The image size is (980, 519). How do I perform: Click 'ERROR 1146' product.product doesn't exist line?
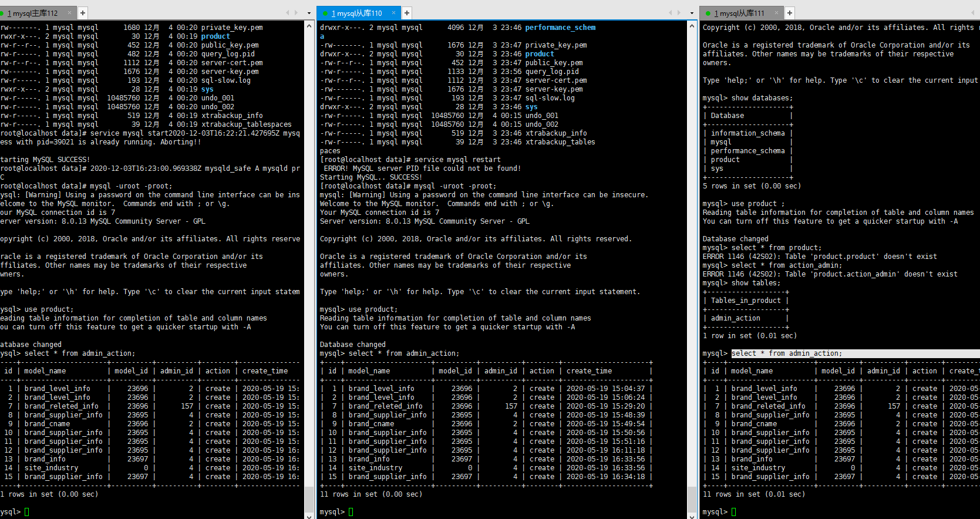pyautogui.click(x=820, y=257)
